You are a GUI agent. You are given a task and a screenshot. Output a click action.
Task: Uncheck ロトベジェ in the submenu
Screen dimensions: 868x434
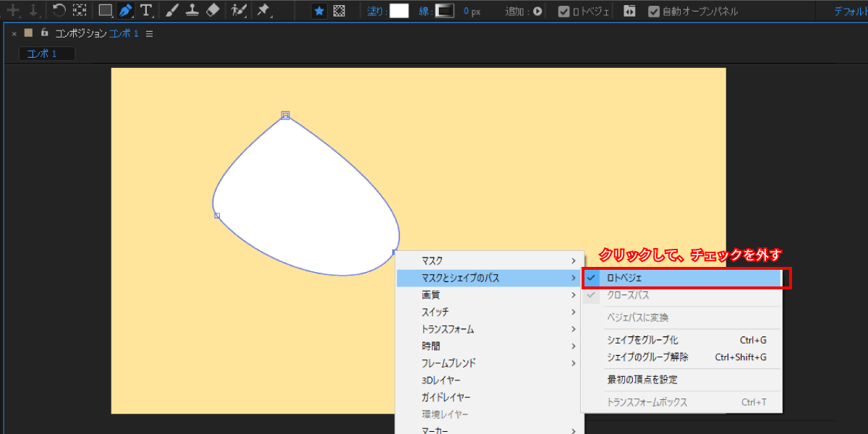[682, 278]
